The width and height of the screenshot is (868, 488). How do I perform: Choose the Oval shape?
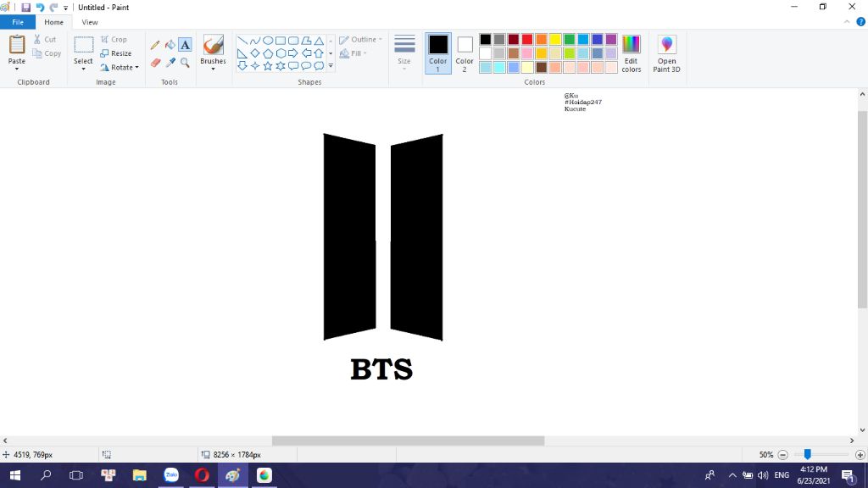tap(267, 41)
